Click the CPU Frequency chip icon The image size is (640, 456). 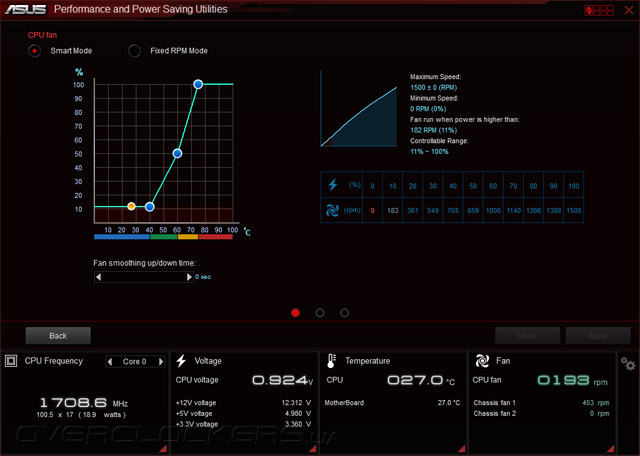point(11,361)
